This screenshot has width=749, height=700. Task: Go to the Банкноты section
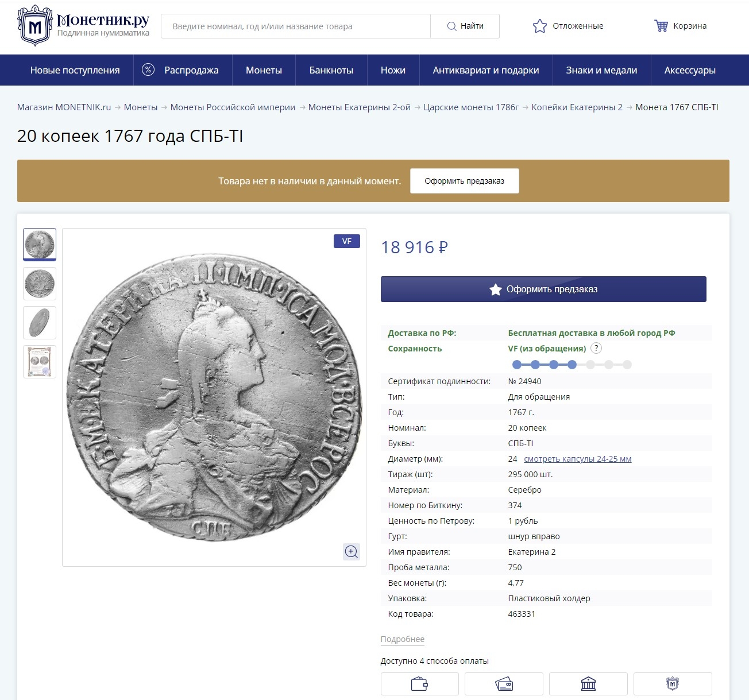(x=331, y=70)
